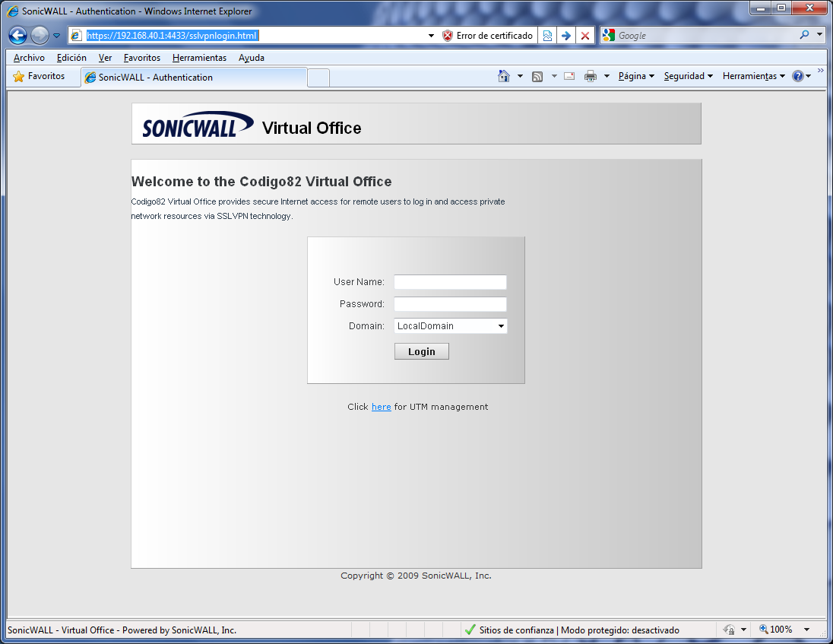833x644 pixels.
Task: Expand the Página dropdown menu
Action: pos(636,76)
